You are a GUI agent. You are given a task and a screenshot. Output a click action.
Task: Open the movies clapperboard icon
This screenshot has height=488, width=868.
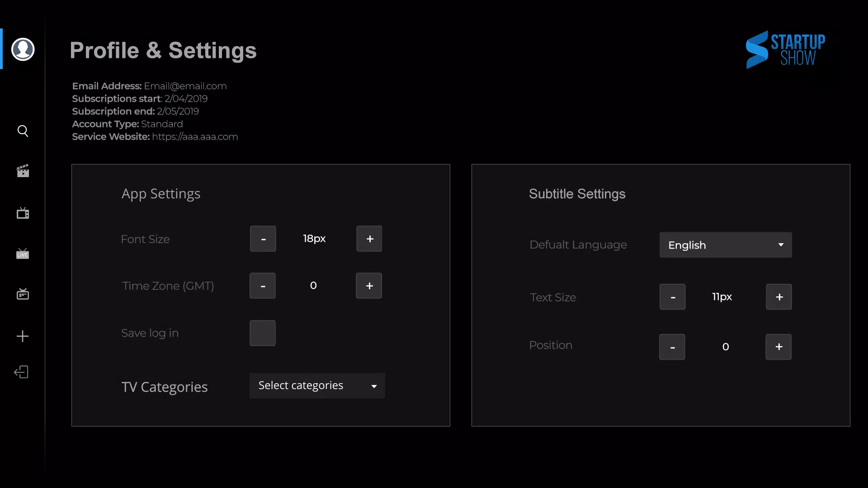(23, 171)
